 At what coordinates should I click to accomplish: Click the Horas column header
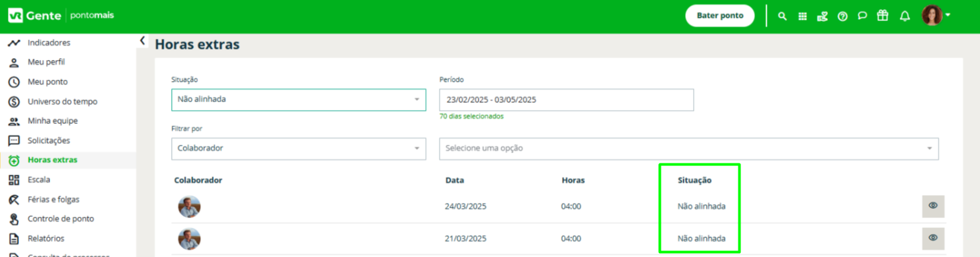click(x=573, y=180)
